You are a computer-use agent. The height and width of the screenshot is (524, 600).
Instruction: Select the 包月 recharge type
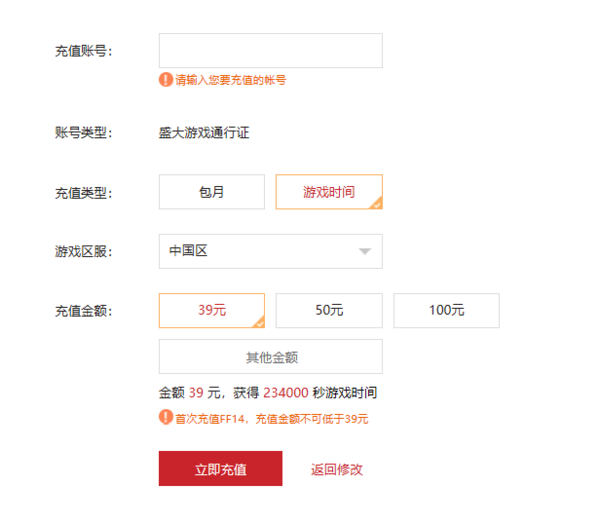[211, 192]
